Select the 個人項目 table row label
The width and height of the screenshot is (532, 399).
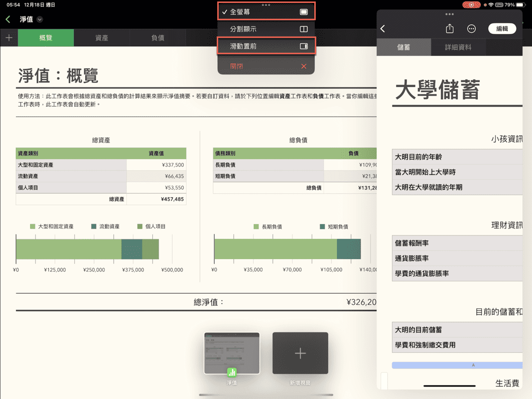tap(71, 188)
